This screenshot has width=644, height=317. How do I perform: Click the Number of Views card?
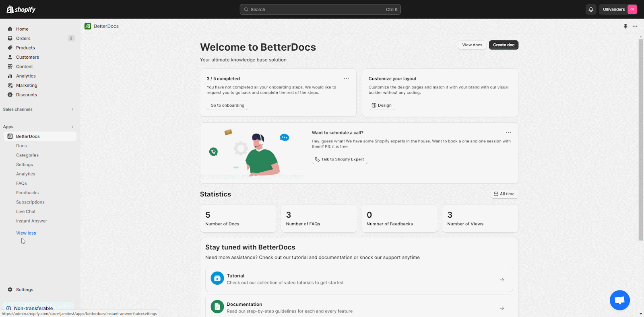(480, 218)
